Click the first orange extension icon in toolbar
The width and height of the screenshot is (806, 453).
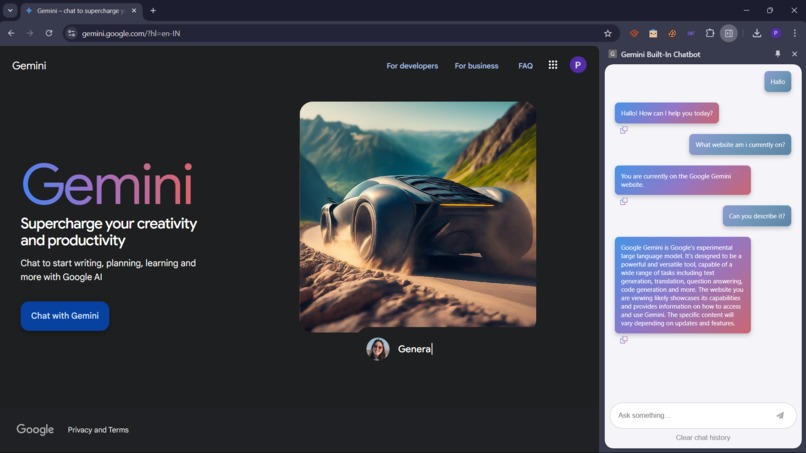coord(634,33)
